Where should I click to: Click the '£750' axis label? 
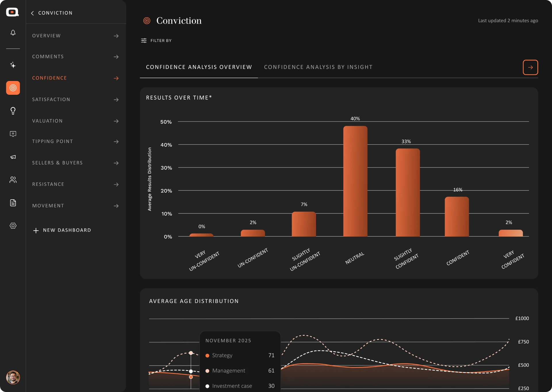524,342
